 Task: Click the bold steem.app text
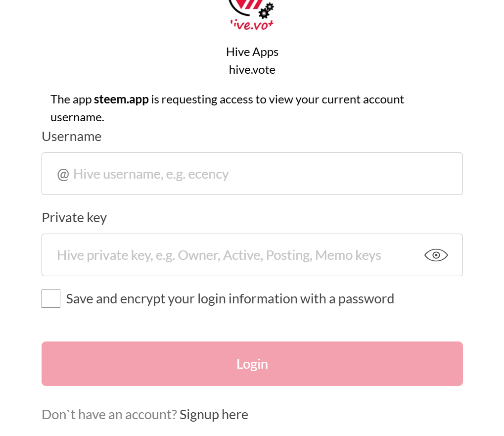tap(121, 99)
